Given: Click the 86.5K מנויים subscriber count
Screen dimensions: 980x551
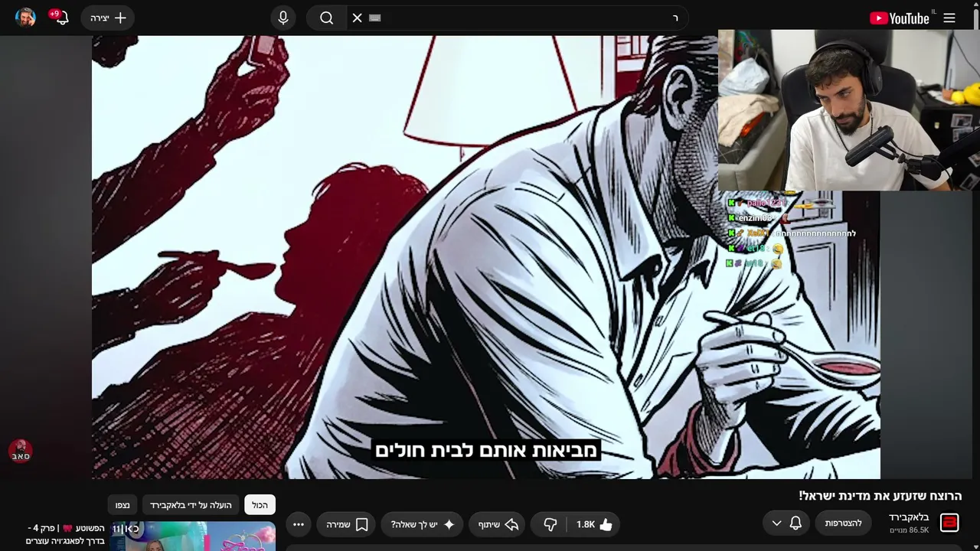Looking at the screenshot, I should 909,530.
